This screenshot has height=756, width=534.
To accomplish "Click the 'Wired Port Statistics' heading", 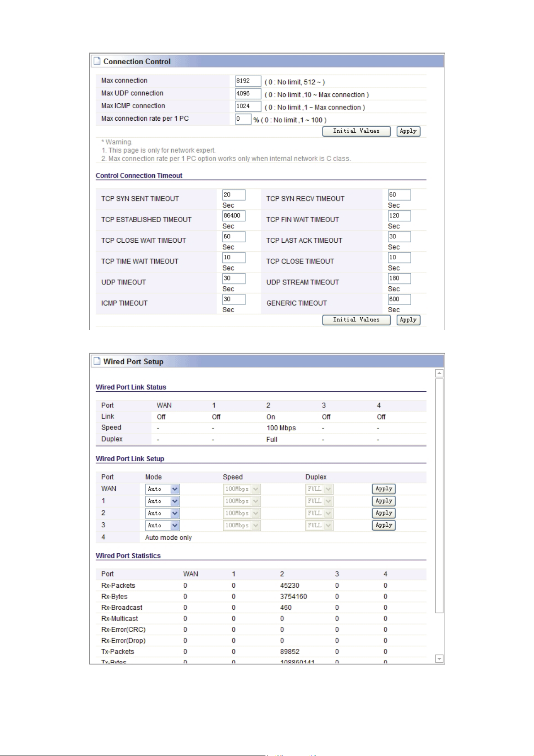I will pos(128,555).
